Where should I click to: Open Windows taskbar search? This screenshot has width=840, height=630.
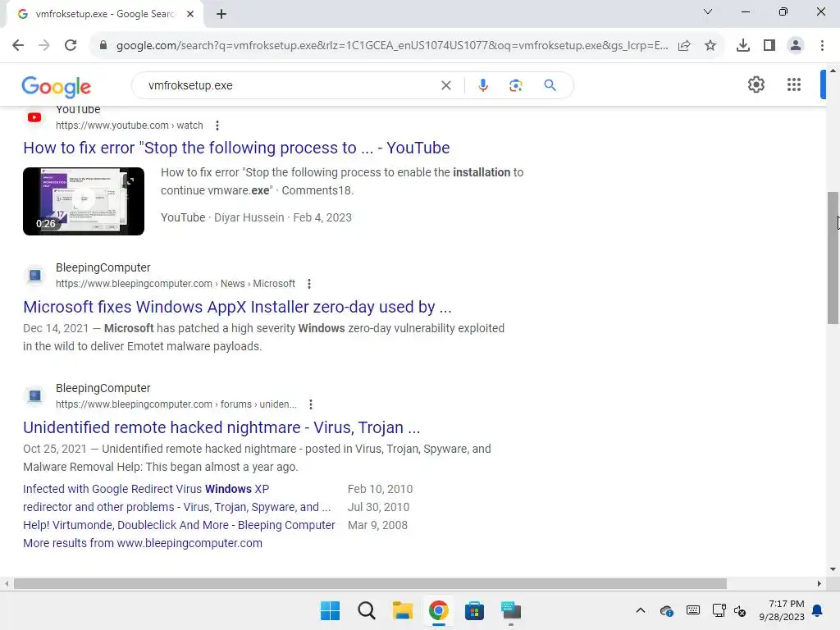pyautogui.click(x=367, y=610)
